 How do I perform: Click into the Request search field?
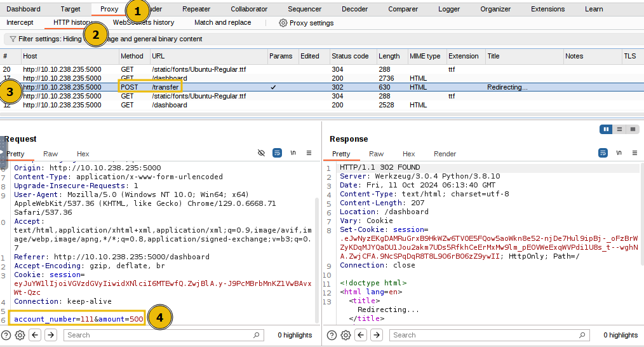[x=163, y=335]
